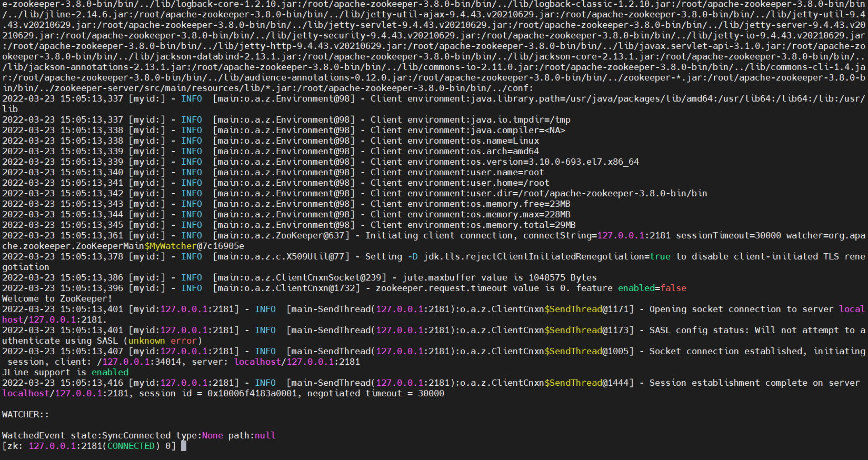Click the timestamp '15:05:13,407'
Image resolution: width=868 pixels, height=460 pixels.
[92, 351]
